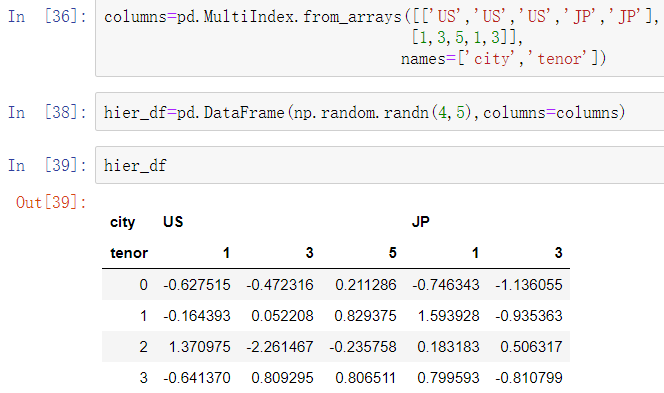Click cell value 1.370975
Viewport: 664px width, 393px height.
point(200,347)
